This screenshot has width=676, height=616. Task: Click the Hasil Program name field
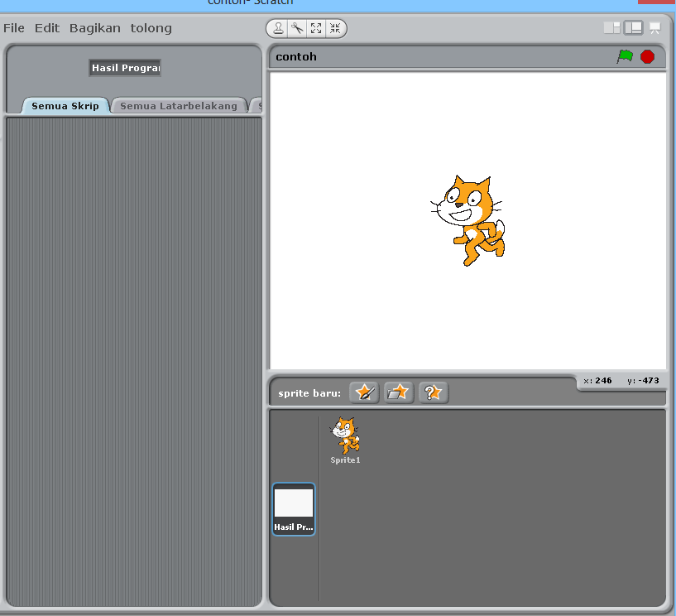tap(125, 68)
